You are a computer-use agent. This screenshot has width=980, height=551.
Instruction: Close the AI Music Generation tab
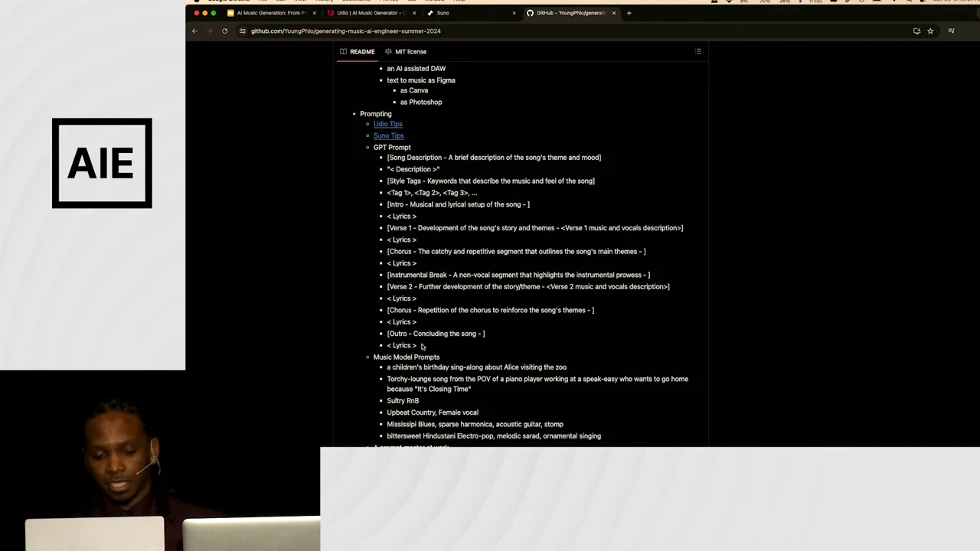click(314, 13)
